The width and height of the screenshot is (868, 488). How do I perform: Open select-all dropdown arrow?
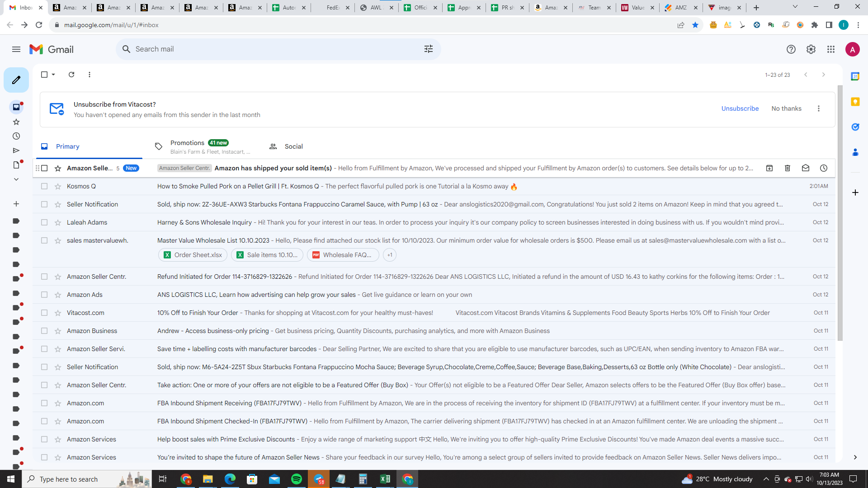click(x=53, y=75)
